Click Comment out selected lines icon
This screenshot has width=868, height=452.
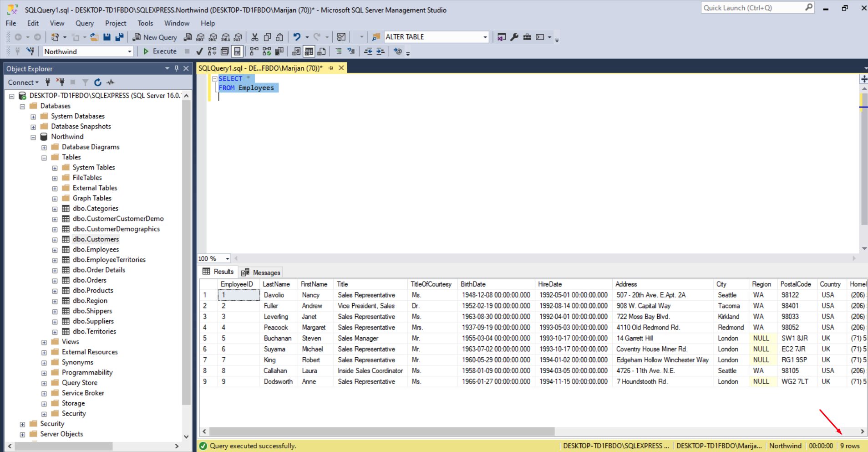pyautogui.click(x=339, y=51)
